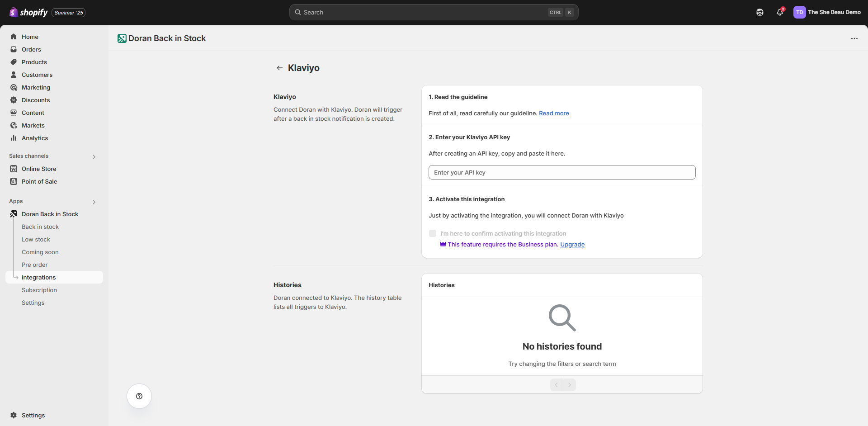This screenshot has width=868, height=426.
Task: Click the Markets globe icon
Action: coord(14,125)
